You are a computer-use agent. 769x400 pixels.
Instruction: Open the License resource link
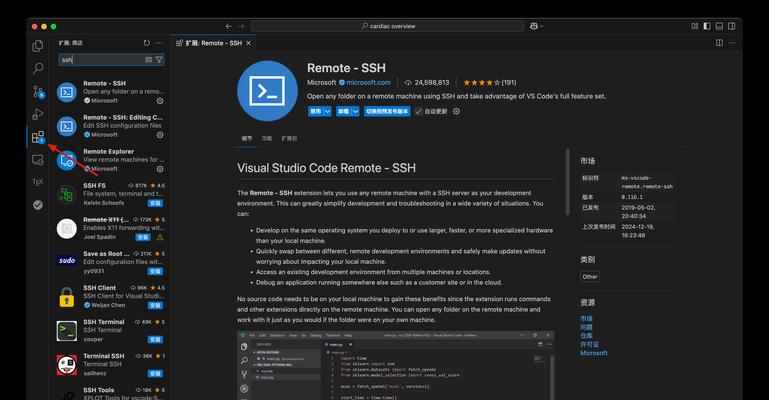coord(589,344)
